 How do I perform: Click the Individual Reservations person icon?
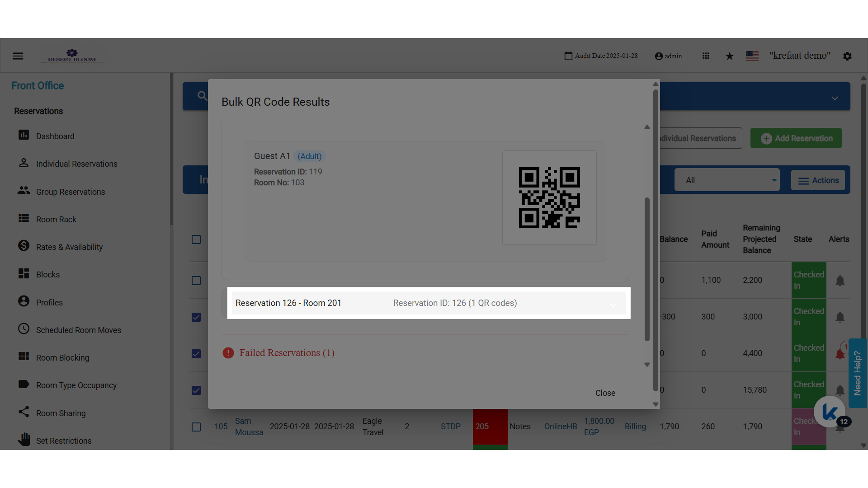point(24,163)
